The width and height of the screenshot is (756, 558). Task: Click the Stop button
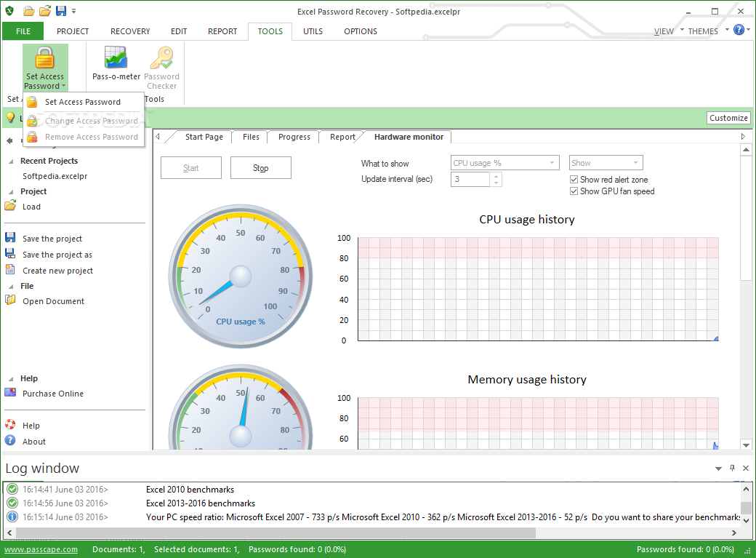pyautogui.click(x=261, y=167)
